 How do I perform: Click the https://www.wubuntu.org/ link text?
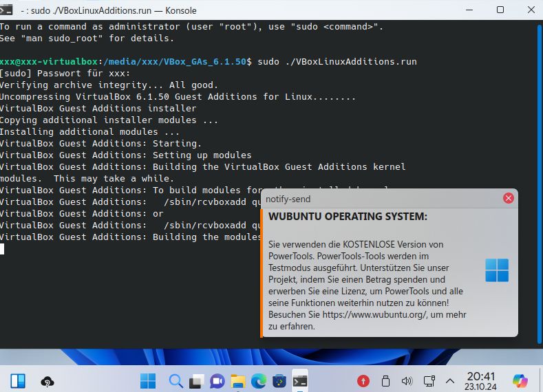coord(374,314)
